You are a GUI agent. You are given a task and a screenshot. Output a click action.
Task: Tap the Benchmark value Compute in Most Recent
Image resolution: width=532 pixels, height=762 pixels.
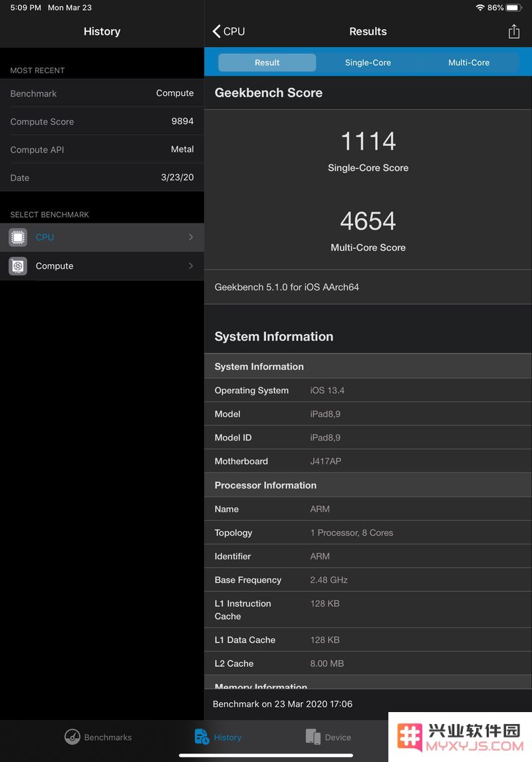[175, 93]
